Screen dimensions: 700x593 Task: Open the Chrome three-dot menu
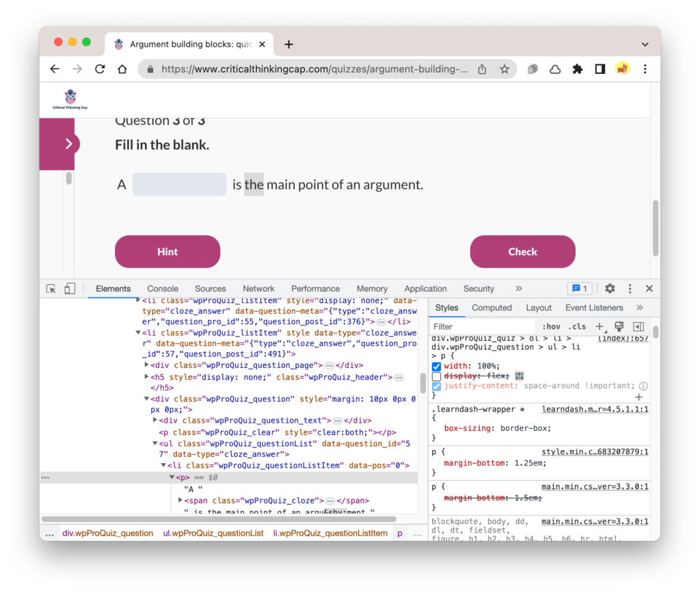(x=645, y=69)
